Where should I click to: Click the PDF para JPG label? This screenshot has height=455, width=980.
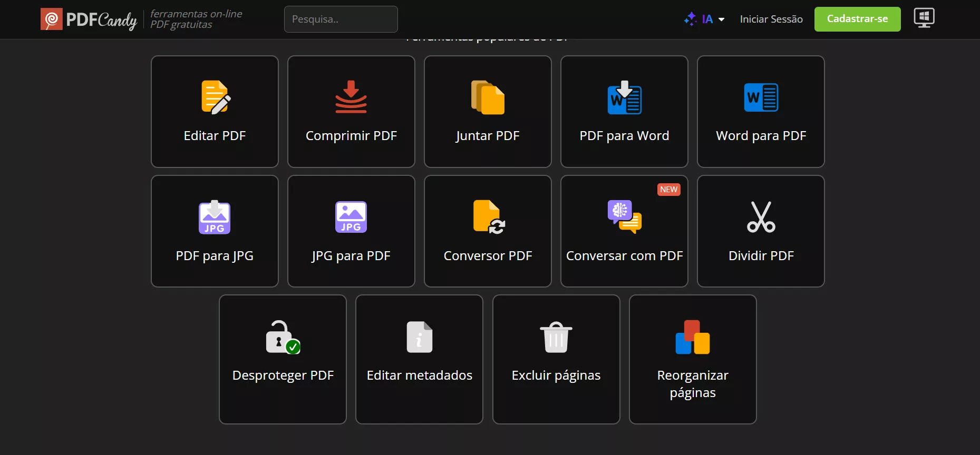(x=215, y=256)
